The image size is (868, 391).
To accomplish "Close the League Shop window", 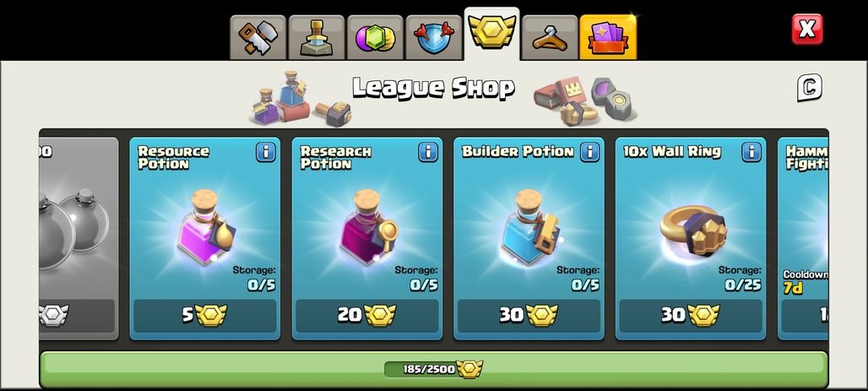I will click(x=807, y=29).
